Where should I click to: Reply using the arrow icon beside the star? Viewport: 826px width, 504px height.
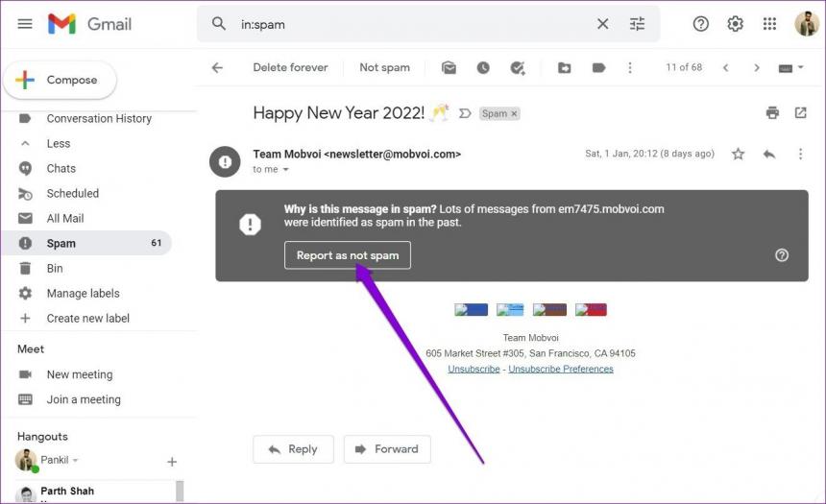coord(769,154)
